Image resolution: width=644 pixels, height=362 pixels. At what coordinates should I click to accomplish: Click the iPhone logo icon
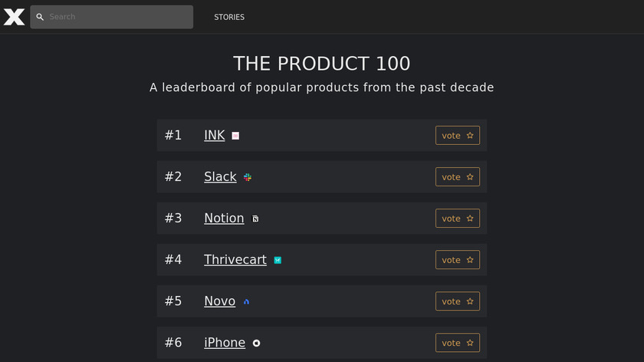pos(256,343)
